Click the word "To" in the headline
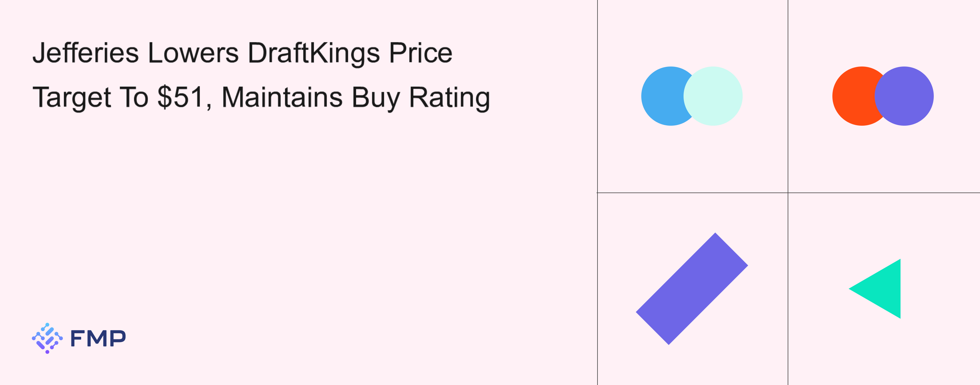Image resolution: width=980 pixels, height=385 pixels. [134, 97]
